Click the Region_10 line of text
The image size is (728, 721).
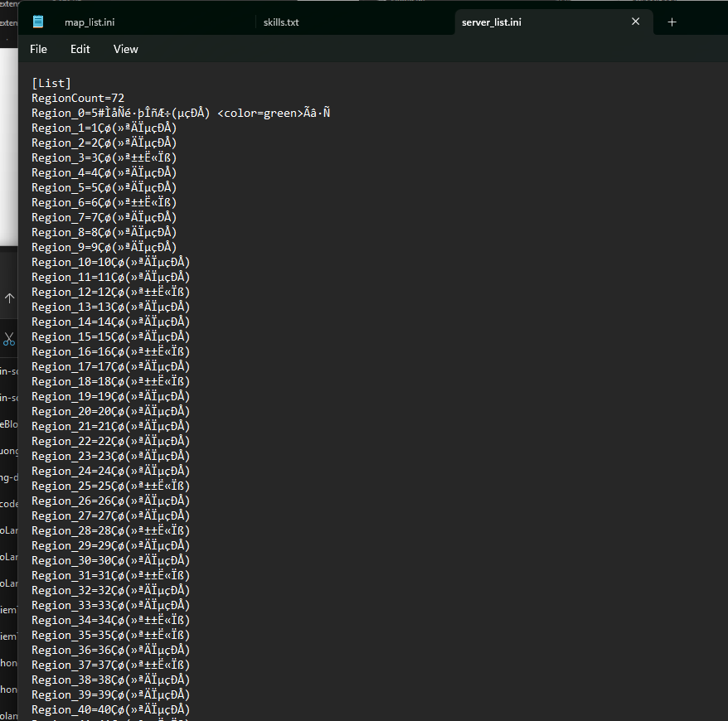point(110,262)
